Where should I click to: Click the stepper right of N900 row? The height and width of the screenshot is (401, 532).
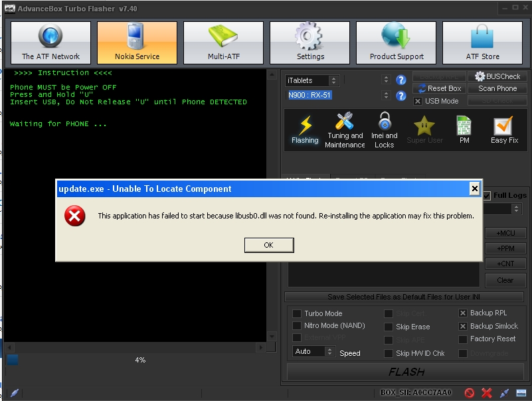coord(386,95)
